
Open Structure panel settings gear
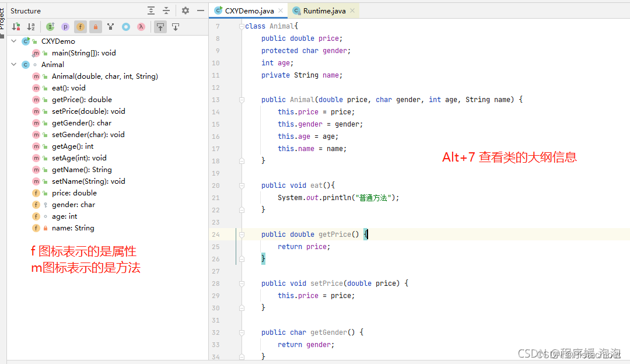tap(185, 11)
